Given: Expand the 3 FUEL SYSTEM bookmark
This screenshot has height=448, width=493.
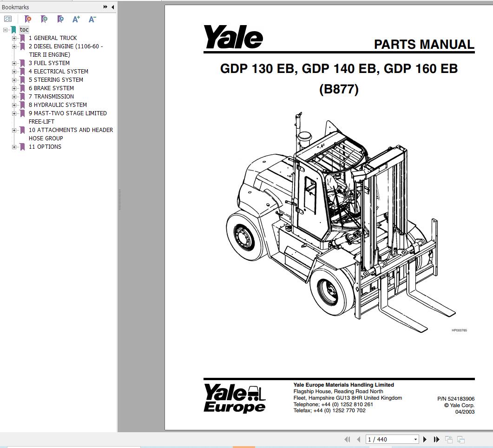Looking at the screenshot, I should 14,63.
